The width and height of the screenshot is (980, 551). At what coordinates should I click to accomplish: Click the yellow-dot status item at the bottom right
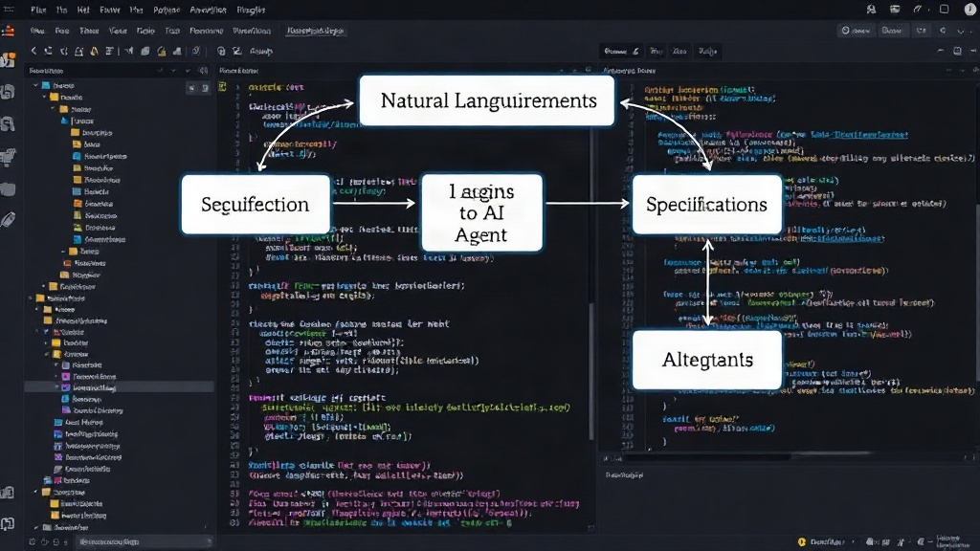coord(821,542)
